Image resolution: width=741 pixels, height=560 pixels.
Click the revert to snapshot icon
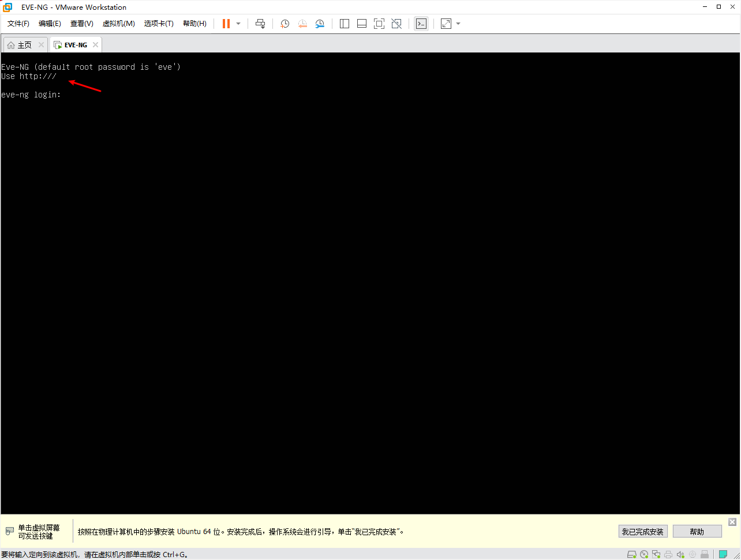[302, 24]
